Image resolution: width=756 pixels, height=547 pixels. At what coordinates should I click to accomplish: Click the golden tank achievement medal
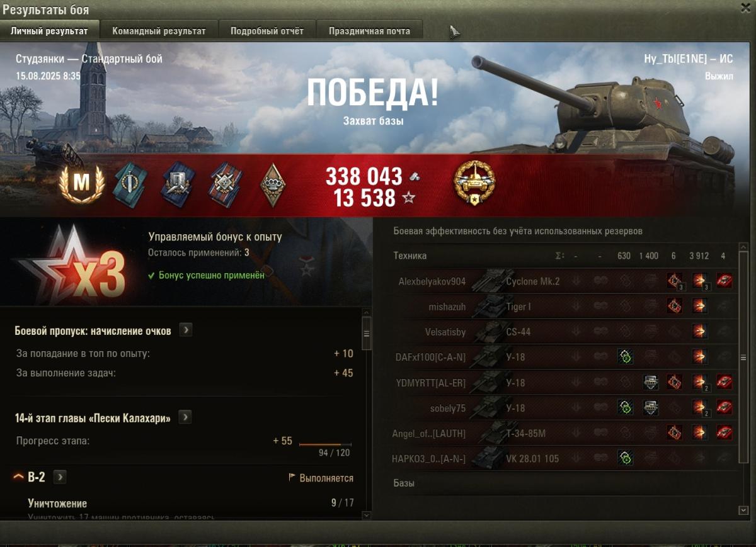[474, 183]
